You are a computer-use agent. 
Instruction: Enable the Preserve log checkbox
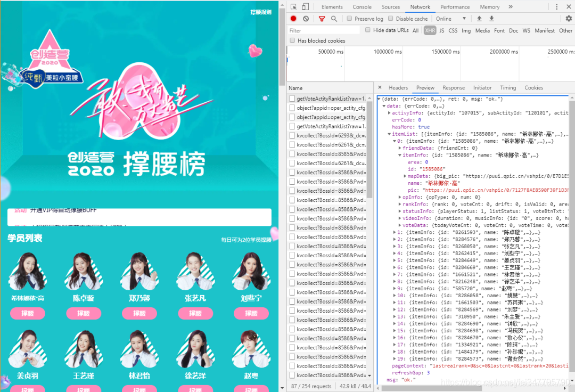[x=349, y=18]
